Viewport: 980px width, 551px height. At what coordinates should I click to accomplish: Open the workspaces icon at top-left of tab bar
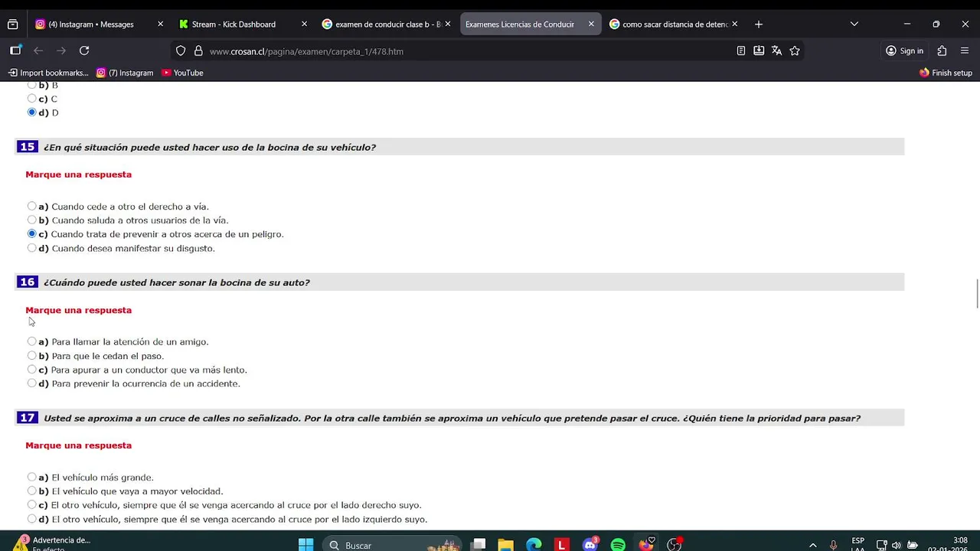pos(12,24)
